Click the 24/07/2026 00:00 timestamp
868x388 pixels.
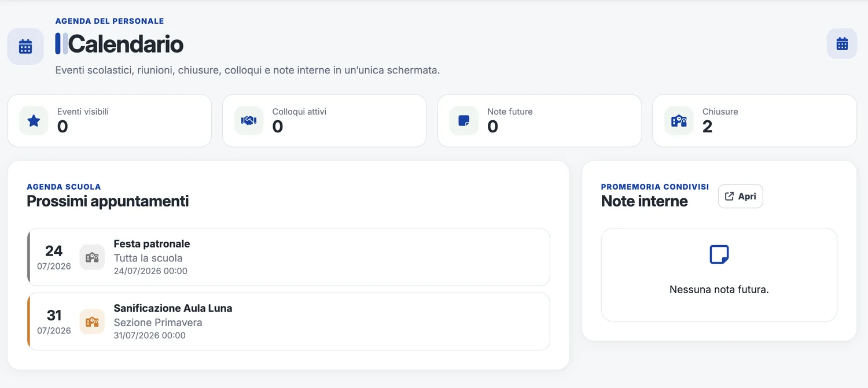150,271
